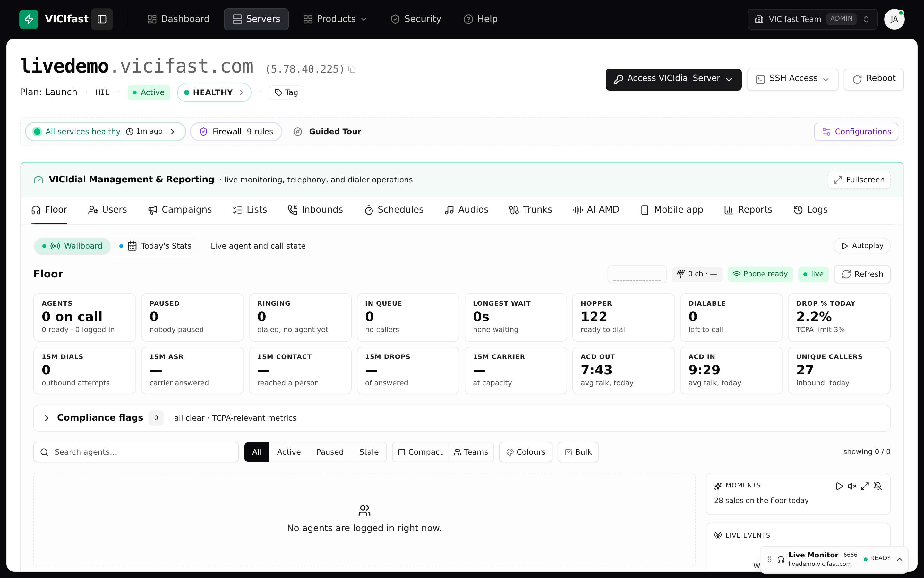Toggle Teams grouping
The image size is (924, 578).
click(471, 452)
